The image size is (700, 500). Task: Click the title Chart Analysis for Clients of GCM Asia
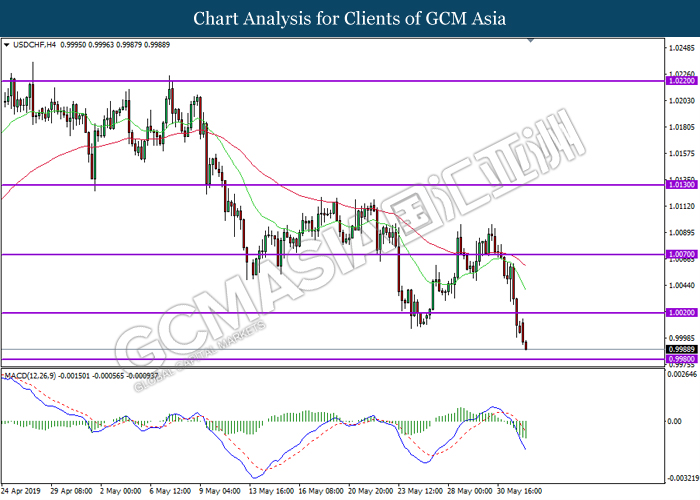(350, 18)
